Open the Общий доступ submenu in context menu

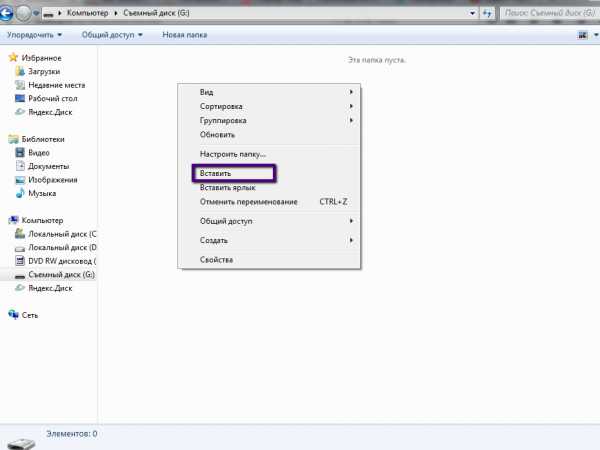[x=269, y=221]
